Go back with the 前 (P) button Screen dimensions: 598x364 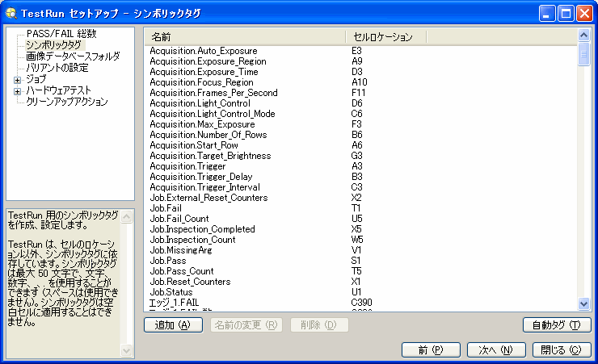(431, 350)
